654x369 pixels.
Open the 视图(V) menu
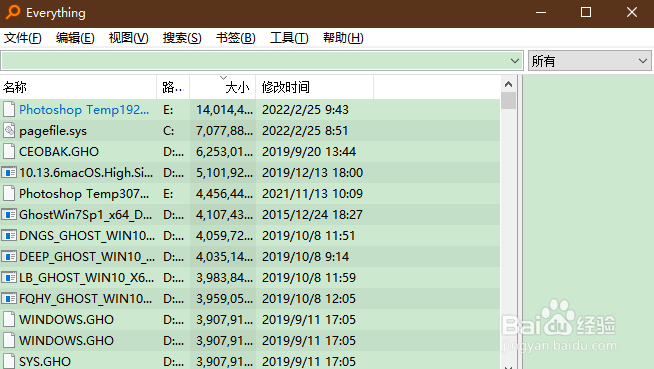point(128,38)
